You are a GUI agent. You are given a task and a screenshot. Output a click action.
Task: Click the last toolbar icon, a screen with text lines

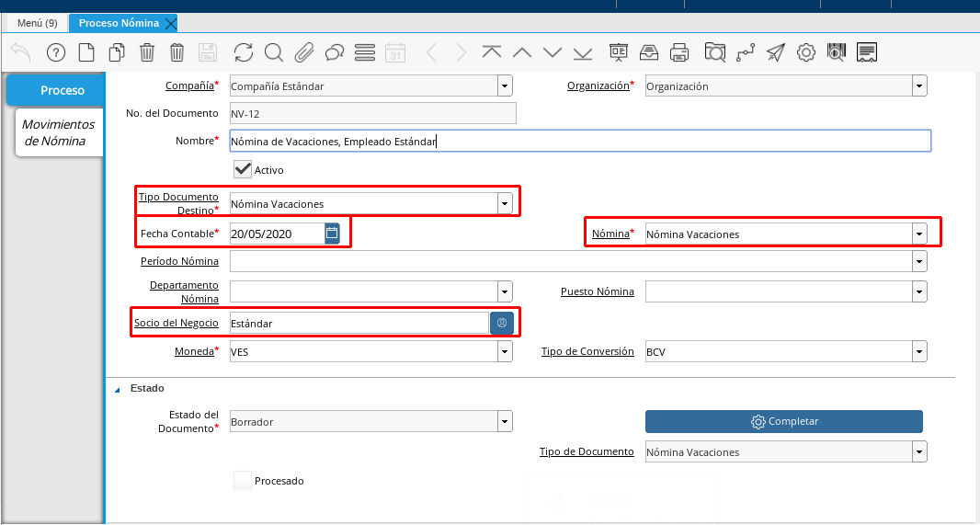(x=866, y=52)
